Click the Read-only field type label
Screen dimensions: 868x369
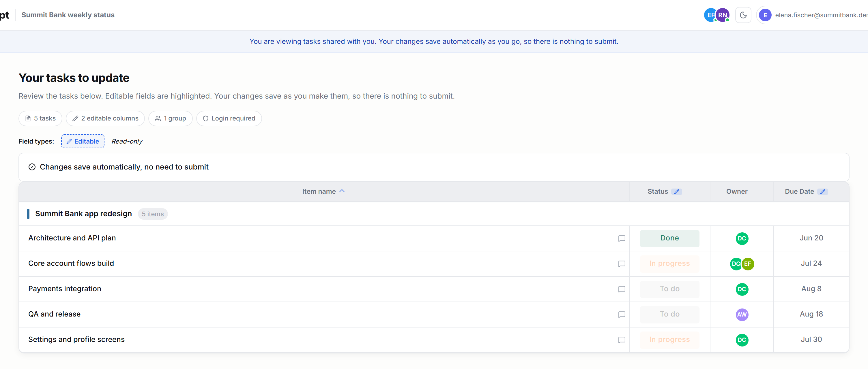(127, 142)
